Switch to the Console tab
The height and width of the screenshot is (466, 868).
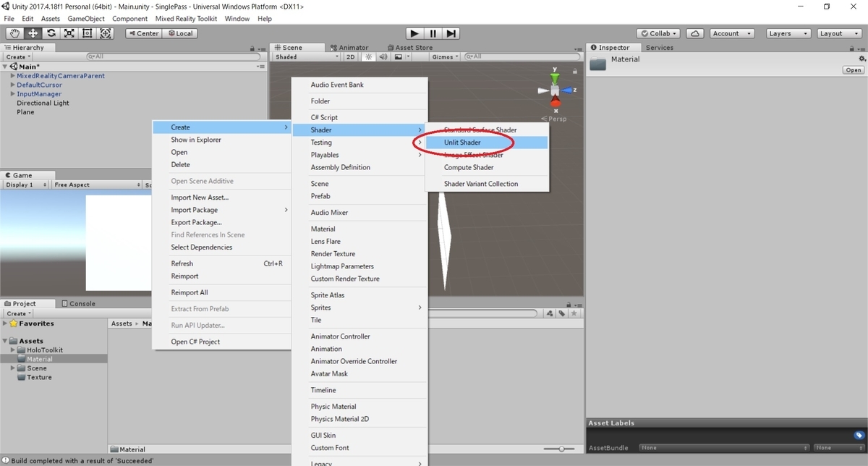point(78,304)
